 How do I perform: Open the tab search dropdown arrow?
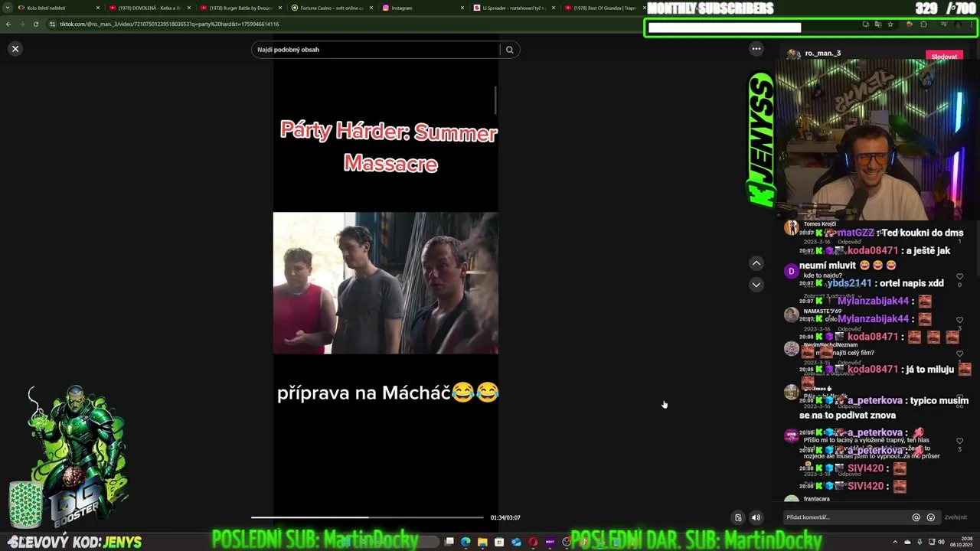click(x=8, y=8)
